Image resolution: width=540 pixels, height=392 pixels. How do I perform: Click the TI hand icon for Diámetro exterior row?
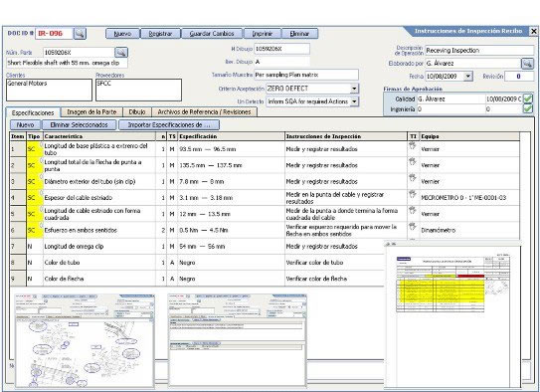pyautogui.click(x=413, y=178)
